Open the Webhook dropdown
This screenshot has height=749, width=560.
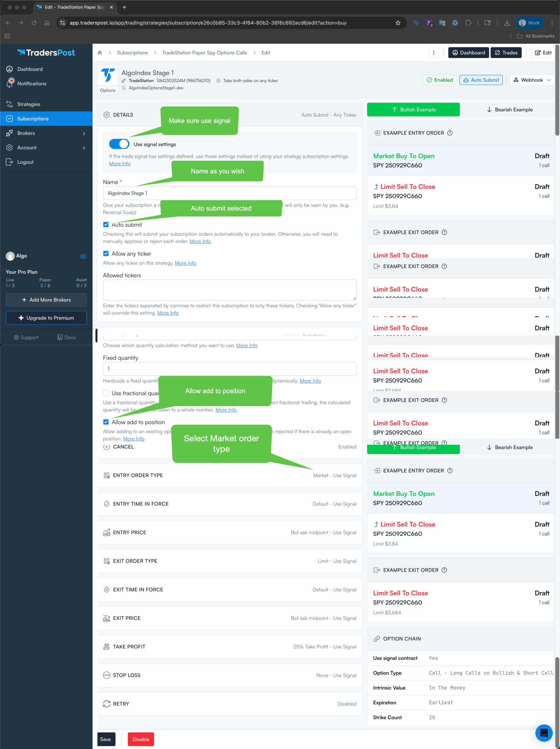532,80
